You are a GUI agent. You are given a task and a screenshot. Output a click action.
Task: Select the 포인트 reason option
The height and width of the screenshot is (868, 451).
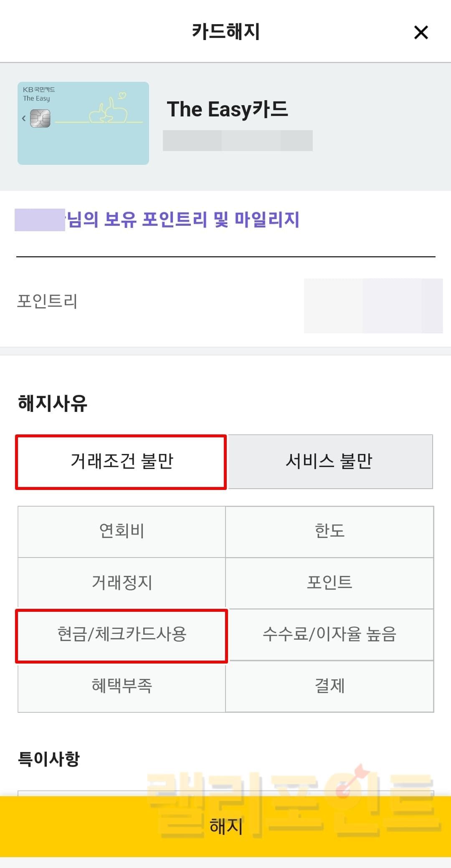click(329, 583)
